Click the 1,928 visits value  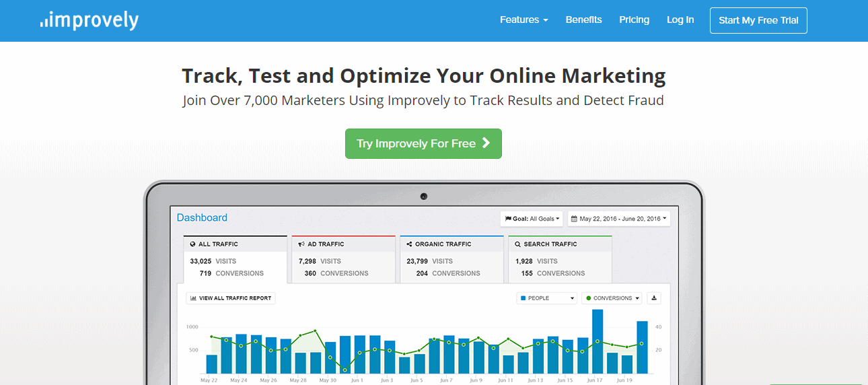click(x=524, y=261)
